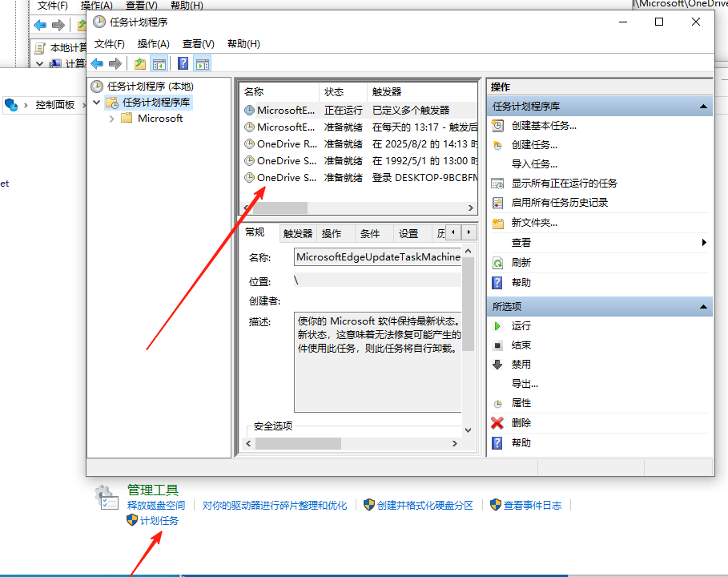Switch to the 条件 tab
The width and height of the screenshot is (728, 577).
pos(370,233)
